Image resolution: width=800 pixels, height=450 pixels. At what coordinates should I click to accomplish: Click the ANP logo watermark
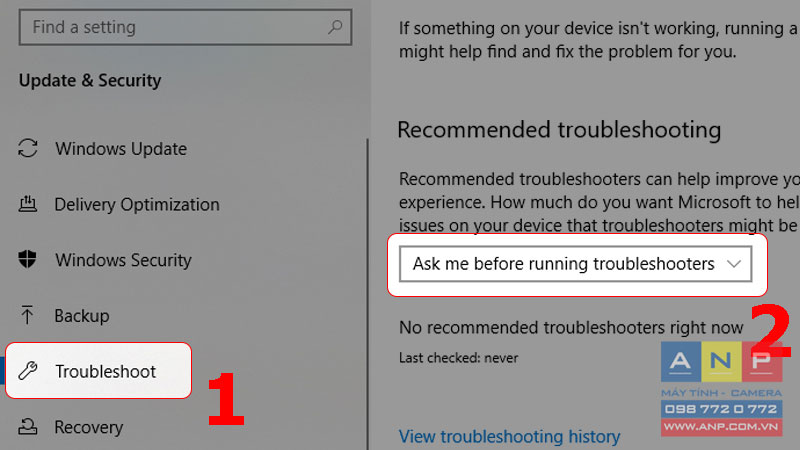(721, 362)
